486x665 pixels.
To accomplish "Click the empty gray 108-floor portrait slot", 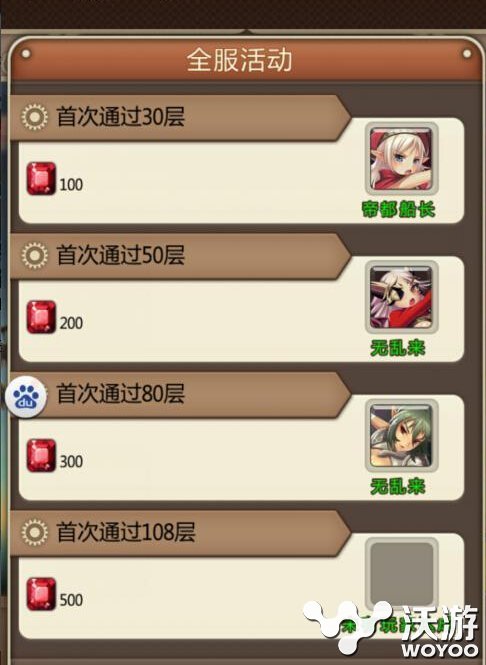I will pos(401,573).
